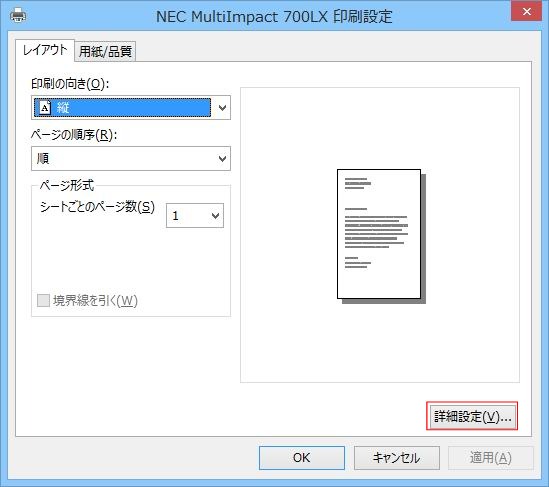Image resolution: width=549 pixels, height=487 pixels.
Task: Click the キャンセル button
Action: click(x=397, y=458)
